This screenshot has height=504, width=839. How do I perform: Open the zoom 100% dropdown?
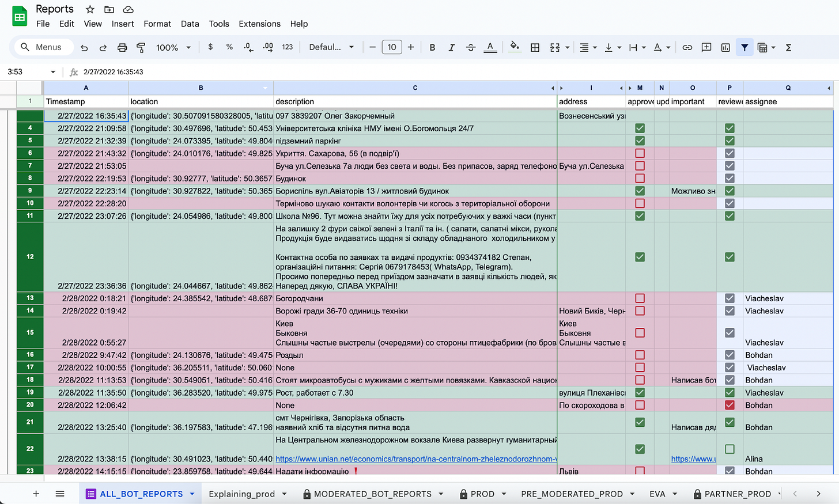pyautogui.click(x=173, y=48)
